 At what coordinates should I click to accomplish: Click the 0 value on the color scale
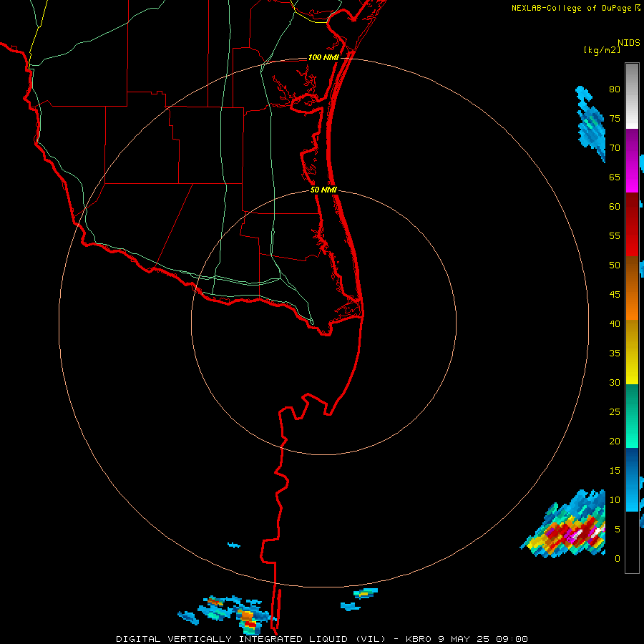(617, 559)
